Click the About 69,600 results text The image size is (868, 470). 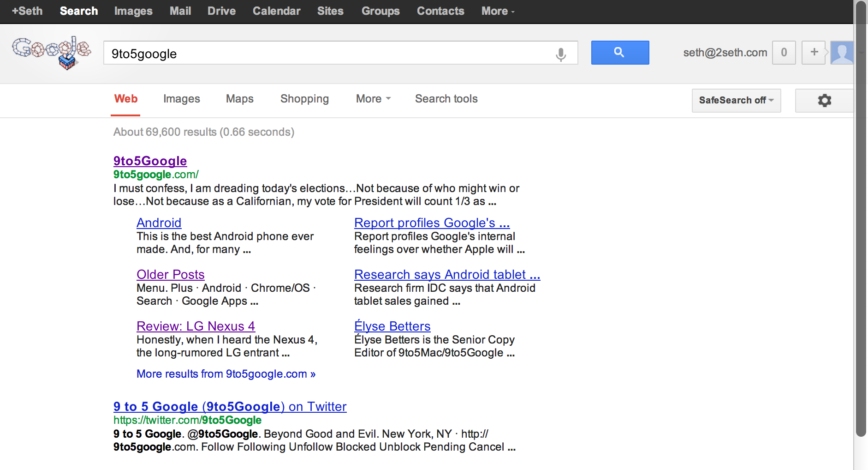[x=204, y=132]
